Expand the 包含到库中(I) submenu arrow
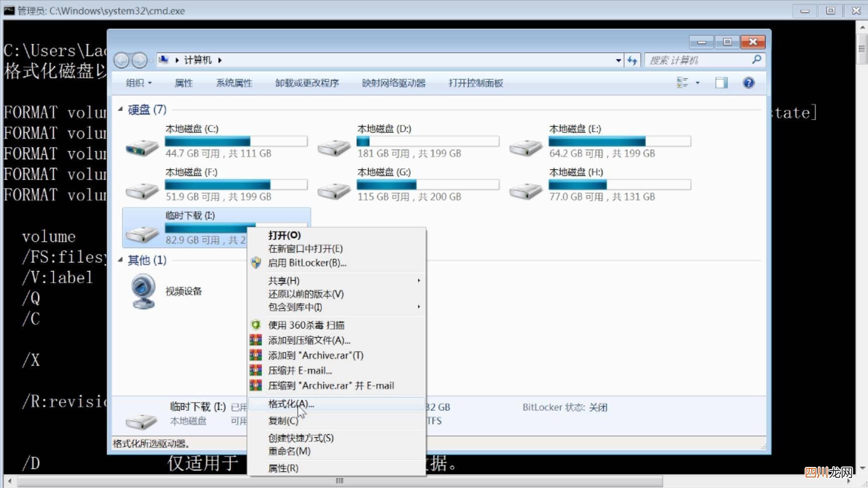The width and height of the screenshot is (868, 488). (418, 306)
